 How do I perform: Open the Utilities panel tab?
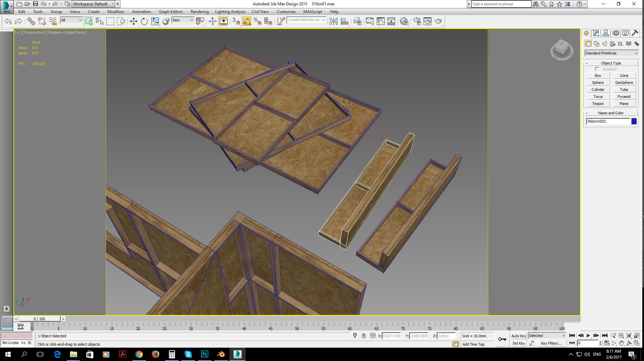pos(635,33)
